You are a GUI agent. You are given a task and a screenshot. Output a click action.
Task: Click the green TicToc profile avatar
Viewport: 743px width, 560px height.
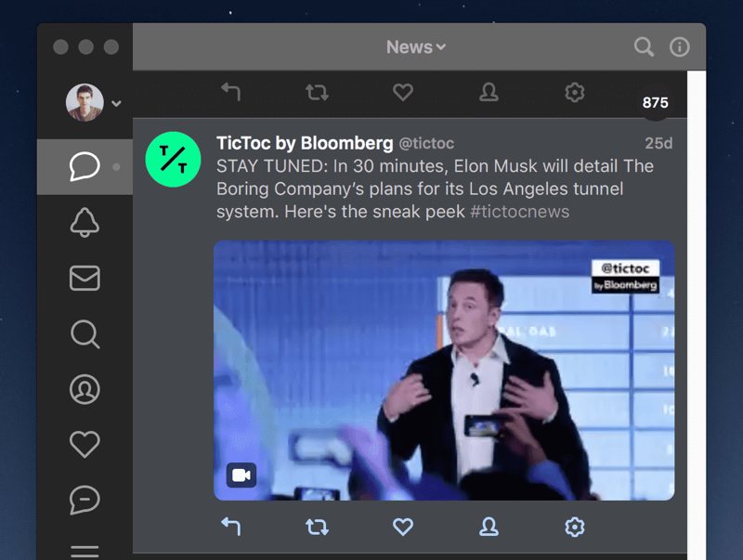coord(173,159)
